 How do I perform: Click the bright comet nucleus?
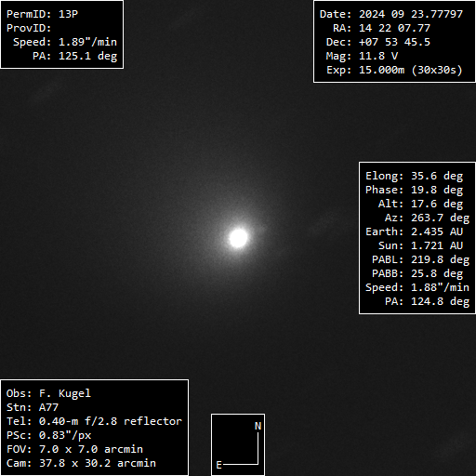coord(238,238)
